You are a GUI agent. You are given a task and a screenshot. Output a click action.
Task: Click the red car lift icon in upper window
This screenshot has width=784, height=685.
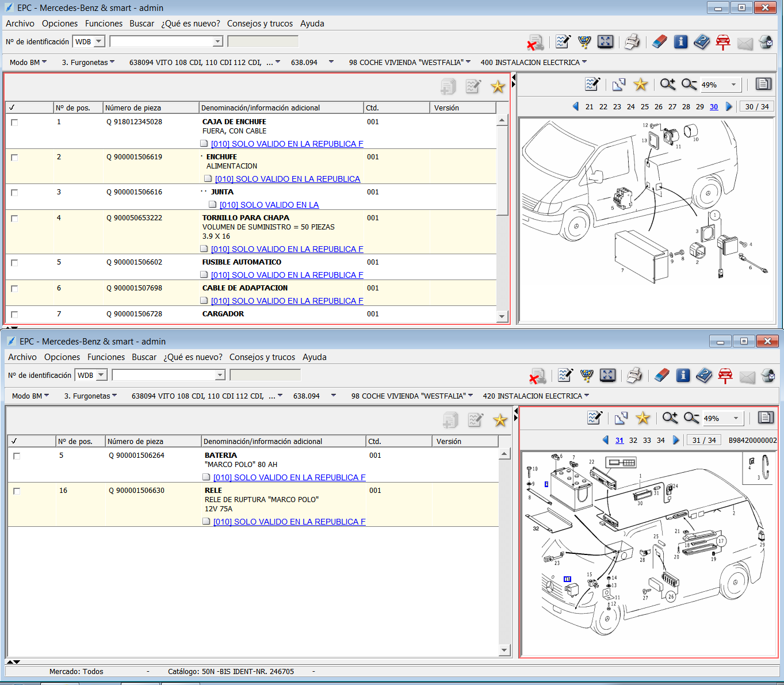723,41
